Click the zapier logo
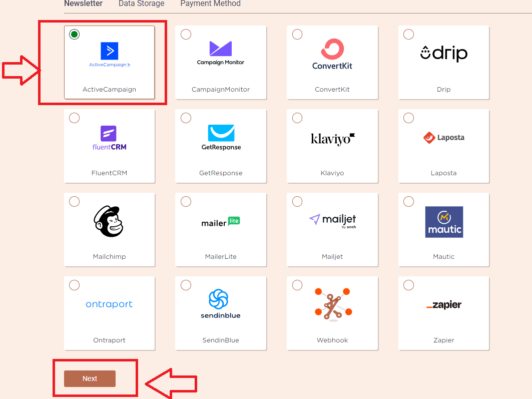Viewport: 532px width, 399px height. click(x=444, y=305)
